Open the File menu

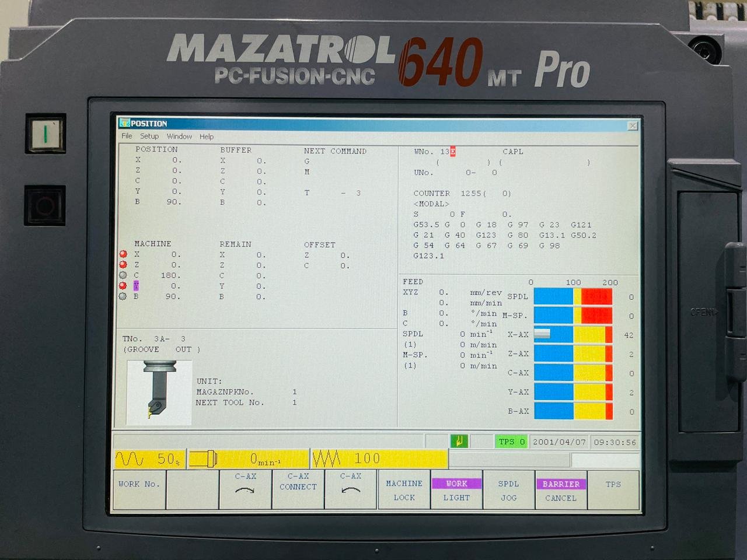[127, 136]
